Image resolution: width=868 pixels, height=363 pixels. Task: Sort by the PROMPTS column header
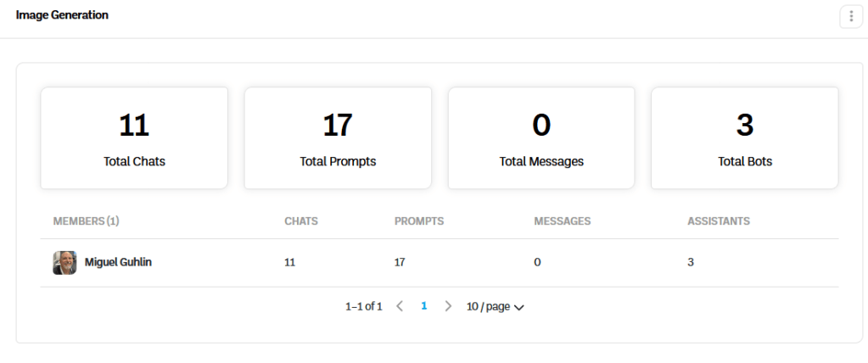click(x=419, y=221)
